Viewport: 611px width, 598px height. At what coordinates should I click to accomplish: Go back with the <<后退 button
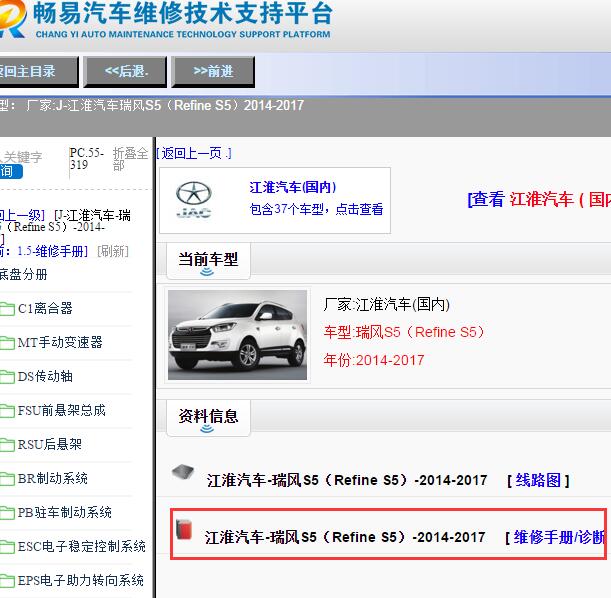click(x=125, y=72)
